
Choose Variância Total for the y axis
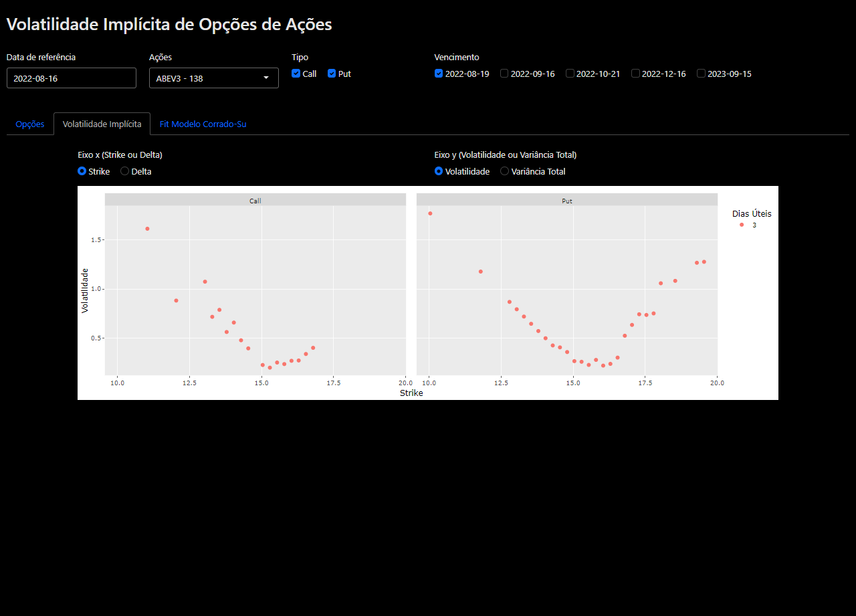505,171
